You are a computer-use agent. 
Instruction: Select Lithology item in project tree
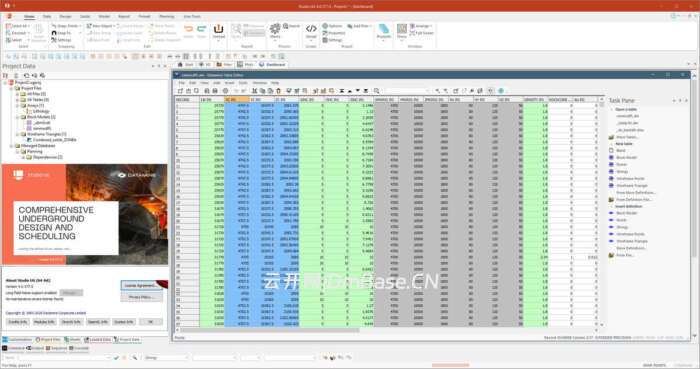pyautogui.click(x=41, y=111)
